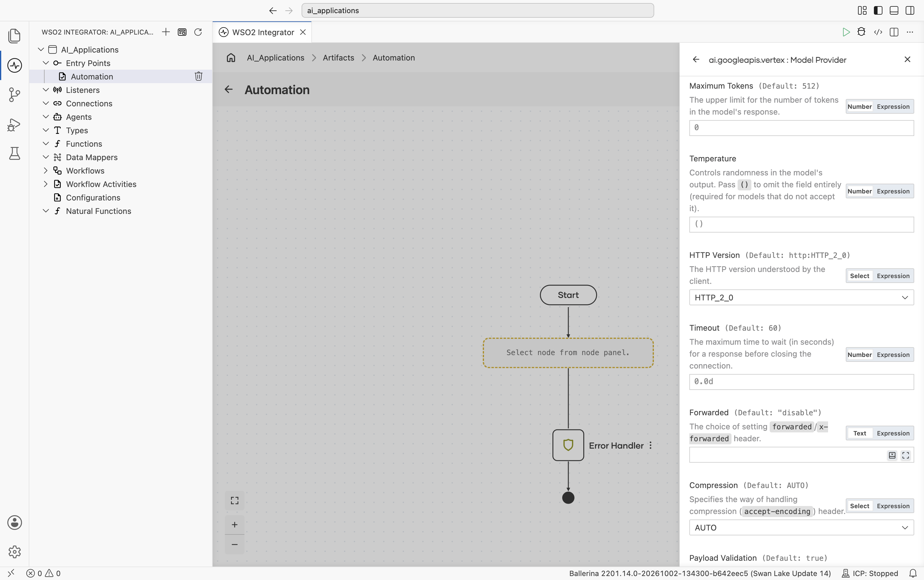The image size is (924, 580).
Task: Switch Maximum Tokens to Expression mode
Action: (893, 107)
